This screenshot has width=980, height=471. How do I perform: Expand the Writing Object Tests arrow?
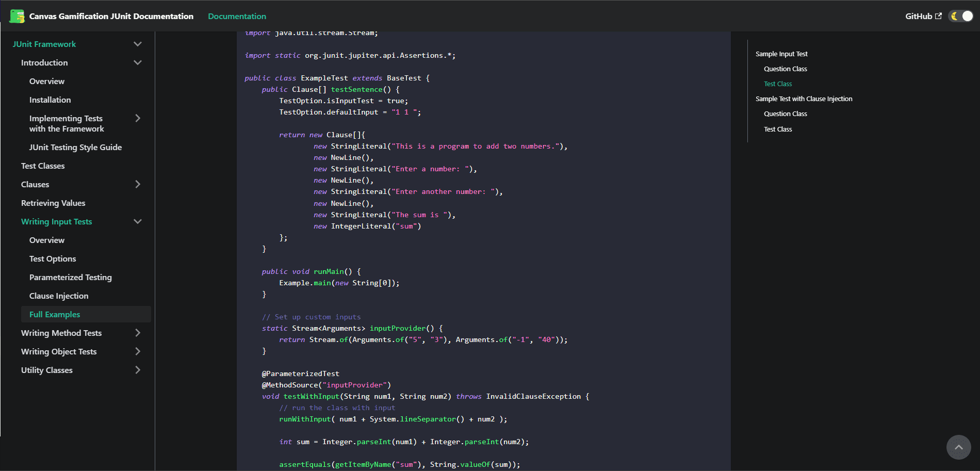138,352
